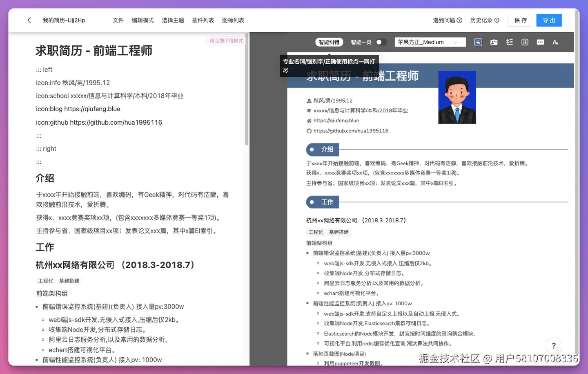Click the resume avatar photo
The height and width of the screenshot is (374, 588).
point(457,97)
